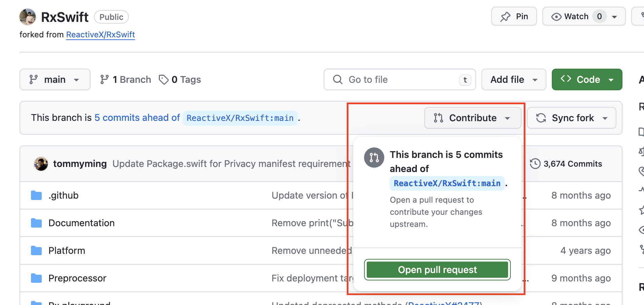Click the pin icon on Pin button
Screen dimensions: 644x305
(505, 17)
